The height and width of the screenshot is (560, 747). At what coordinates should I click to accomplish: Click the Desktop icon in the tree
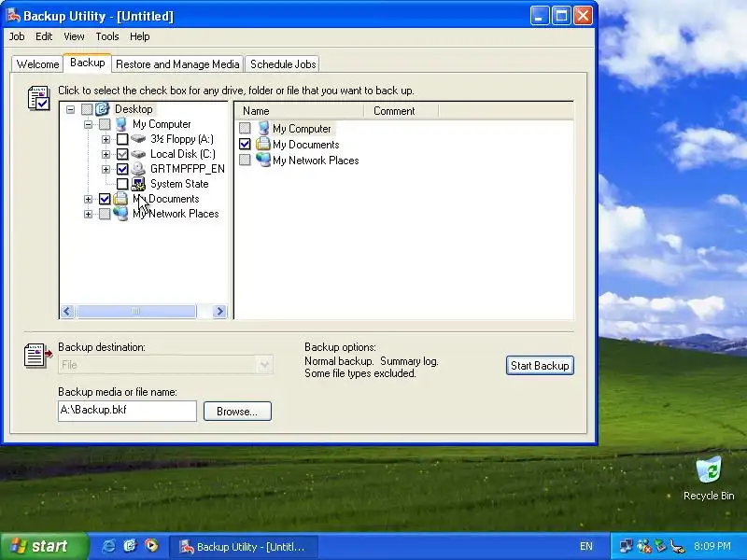103,109
